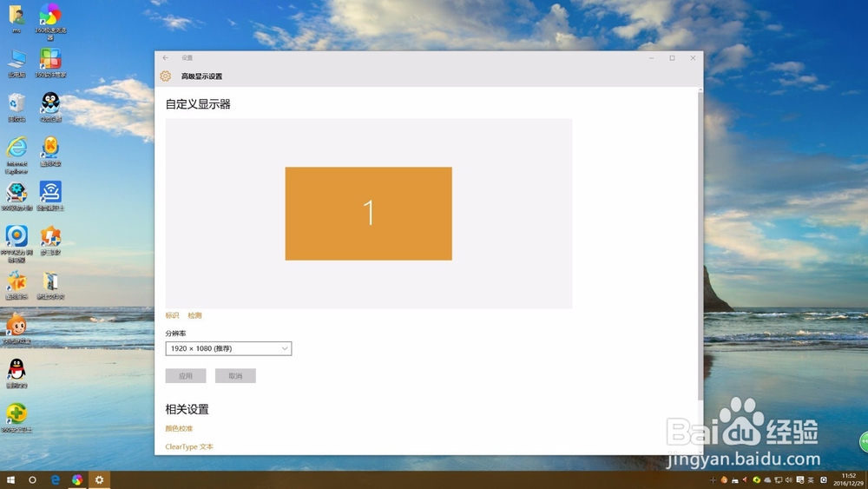Viewport: 868px width, 489px height.
Task: Minimize the Settings window
Action: coord(652,57)
